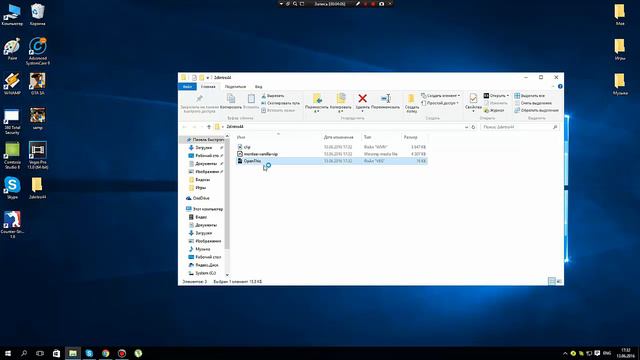
Task: Click Copy path in the ribbon
Action: tap(280, 103)
